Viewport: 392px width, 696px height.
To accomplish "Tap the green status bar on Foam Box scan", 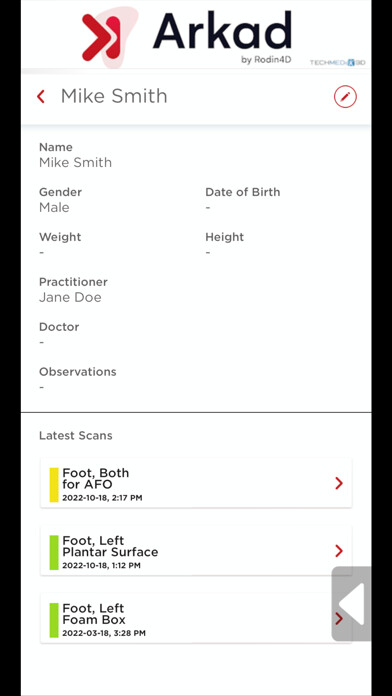I will 54,620.
